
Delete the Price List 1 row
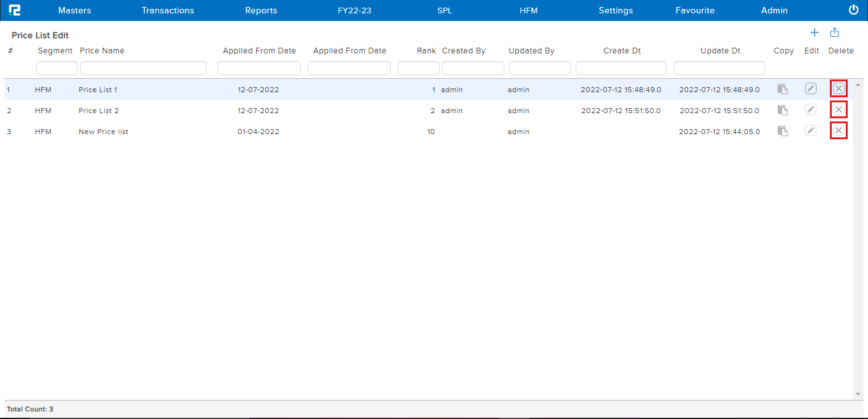click(839, 89)
